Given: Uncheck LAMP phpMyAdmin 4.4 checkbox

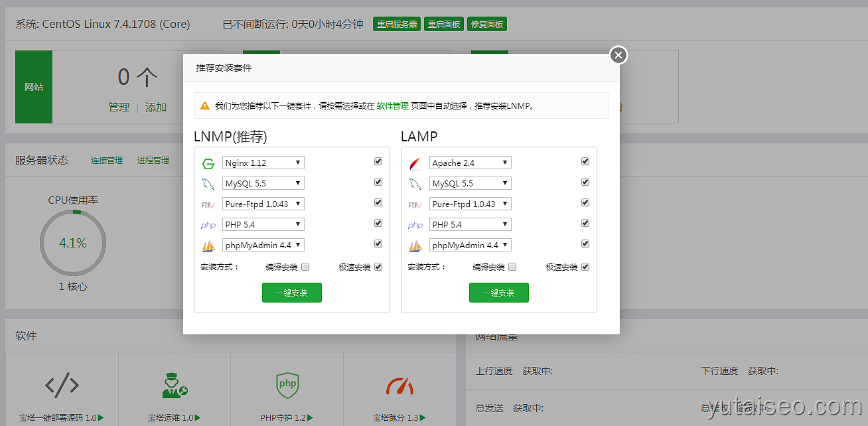Looking at the screenshot, I should point(585,244).
